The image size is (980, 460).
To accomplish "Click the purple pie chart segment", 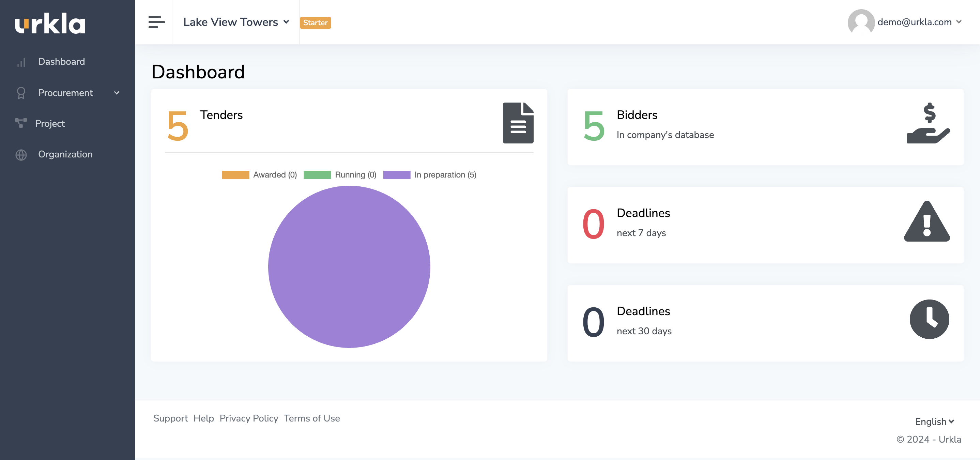I will click(x=349, y=267).
